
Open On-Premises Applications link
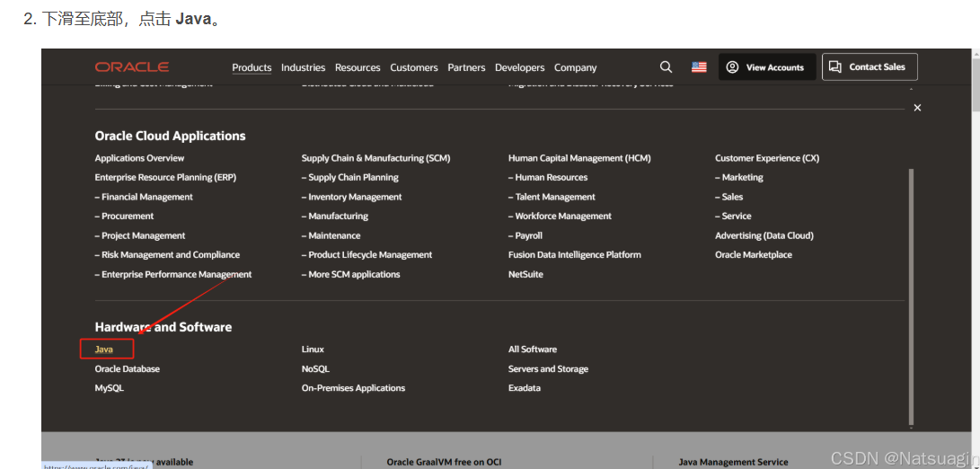(x=353, y=388)
